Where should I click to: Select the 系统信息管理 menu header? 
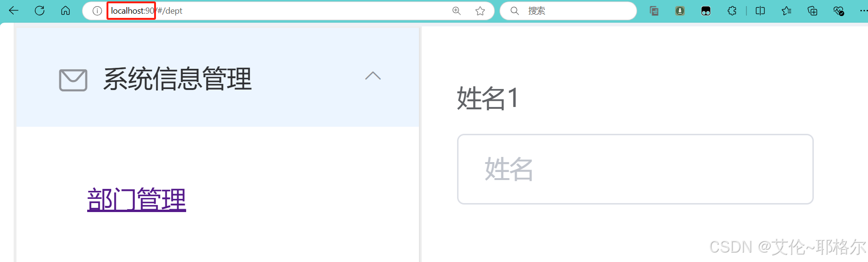pos(218,77)
